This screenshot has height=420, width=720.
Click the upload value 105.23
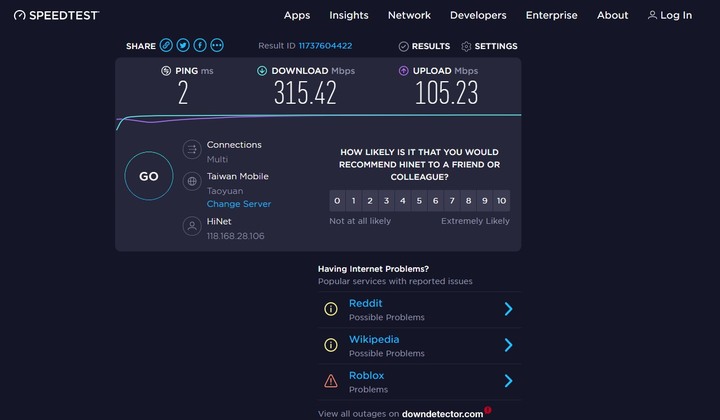tap(447, 93)
